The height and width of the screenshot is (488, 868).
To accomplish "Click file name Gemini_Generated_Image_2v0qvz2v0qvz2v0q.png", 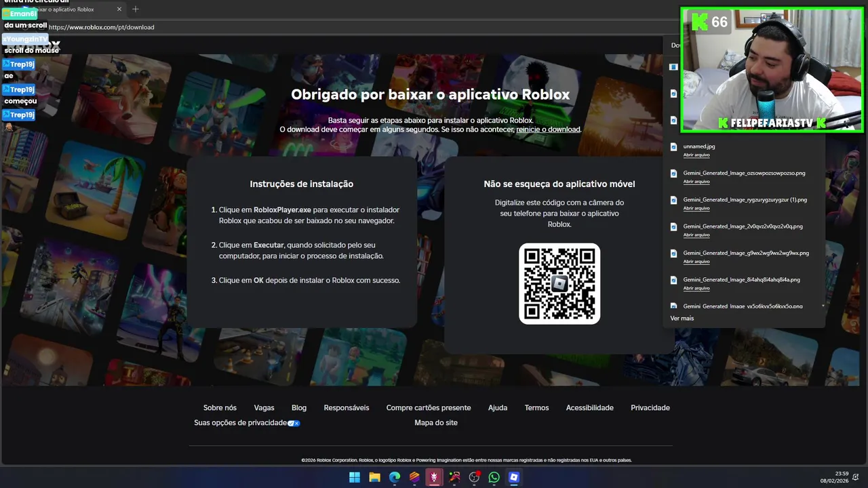I will (743, 226).
